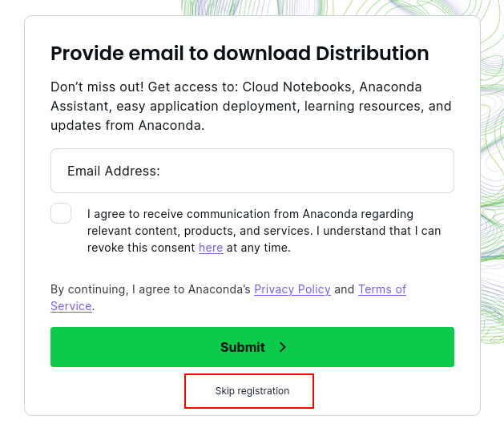Open the Privacy Policy link
504x436 pixels.
(x=292, y=289)
